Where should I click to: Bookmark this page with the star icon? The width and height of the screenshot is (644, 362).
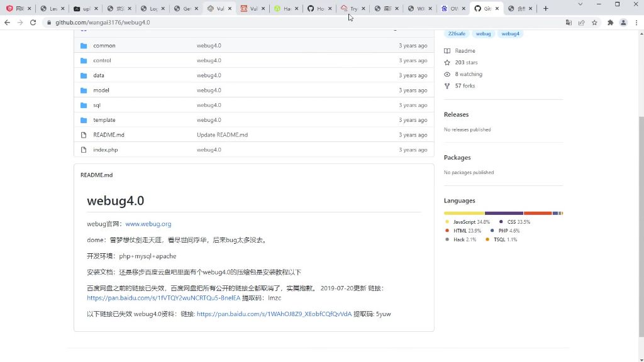(594, 23)
